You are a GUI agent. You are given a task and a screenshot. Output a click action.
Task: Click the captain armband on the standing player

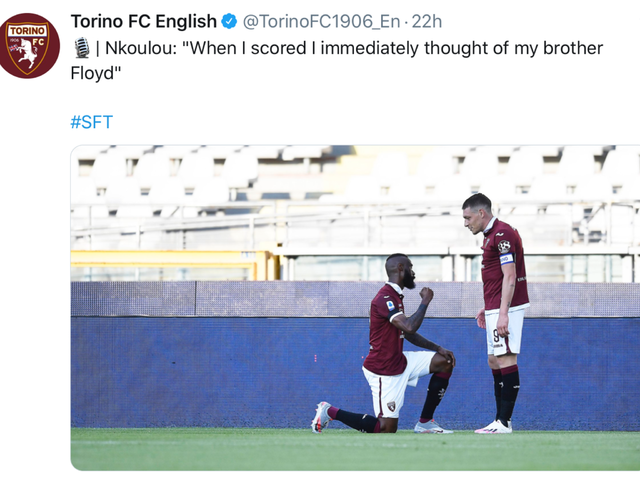click(x=507, y=259)
